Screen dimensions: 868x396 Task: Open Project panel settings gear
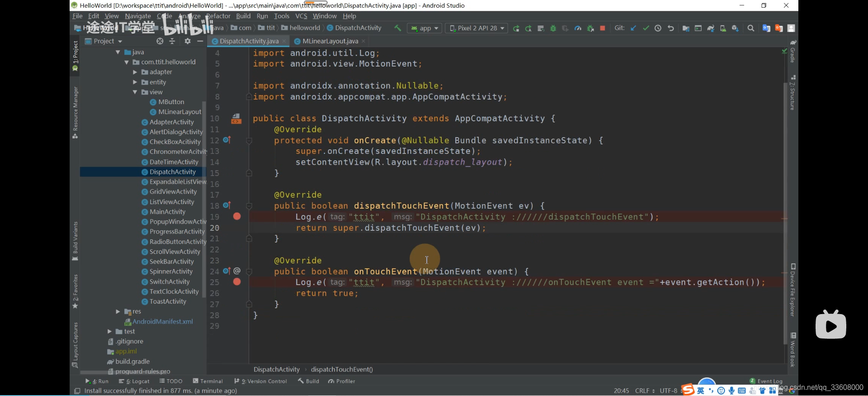pos(188,41)
